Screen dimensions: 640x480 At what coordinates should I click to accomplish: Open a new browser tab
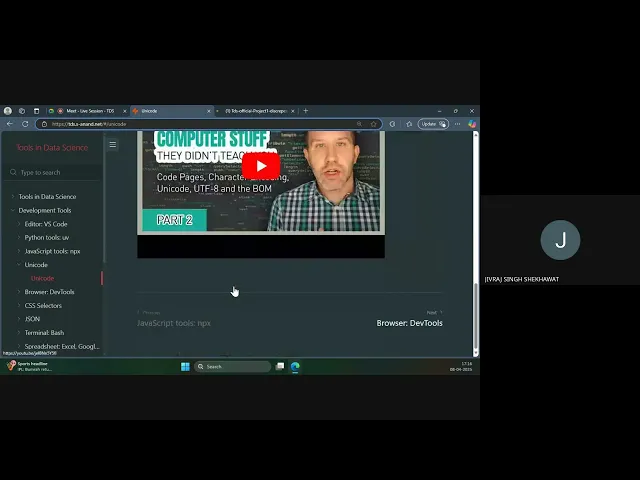point(306,111)
